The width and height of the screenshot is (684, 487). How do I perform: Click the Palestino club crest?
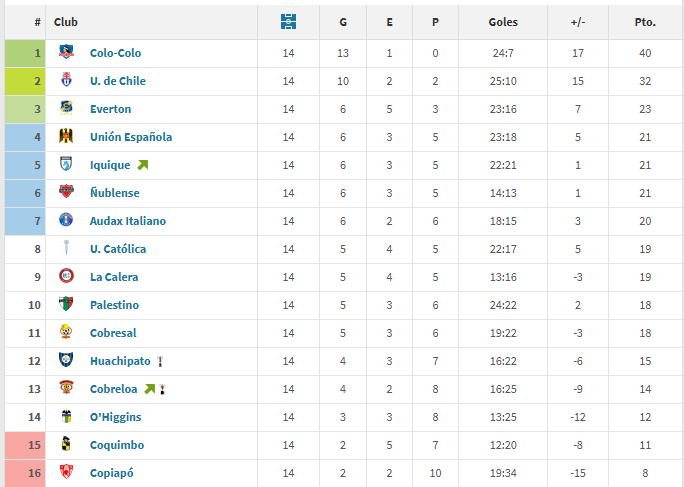pos(66,304)
